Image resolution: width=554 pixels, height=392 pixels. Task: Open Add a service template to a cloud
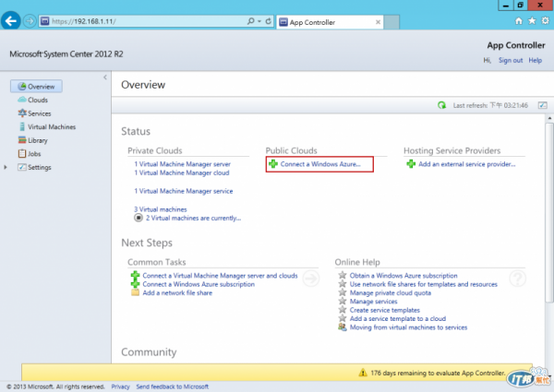coord(397,318)
